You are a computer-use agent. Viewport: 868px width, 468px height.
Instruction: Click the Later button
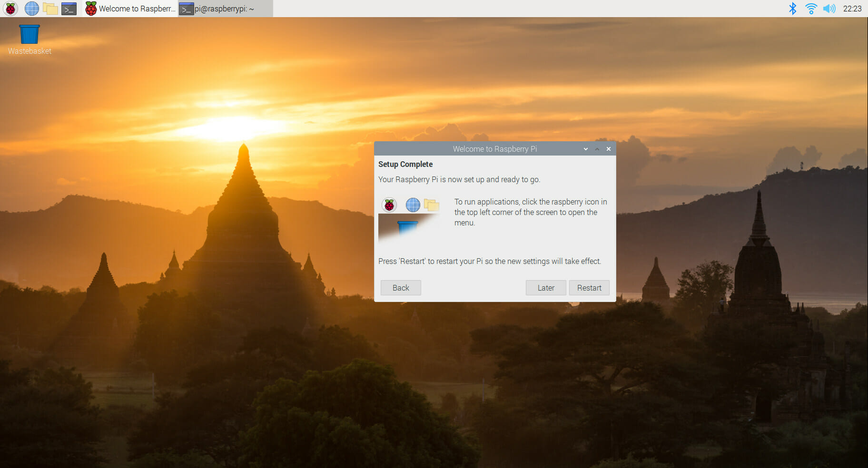pos(546,288)
